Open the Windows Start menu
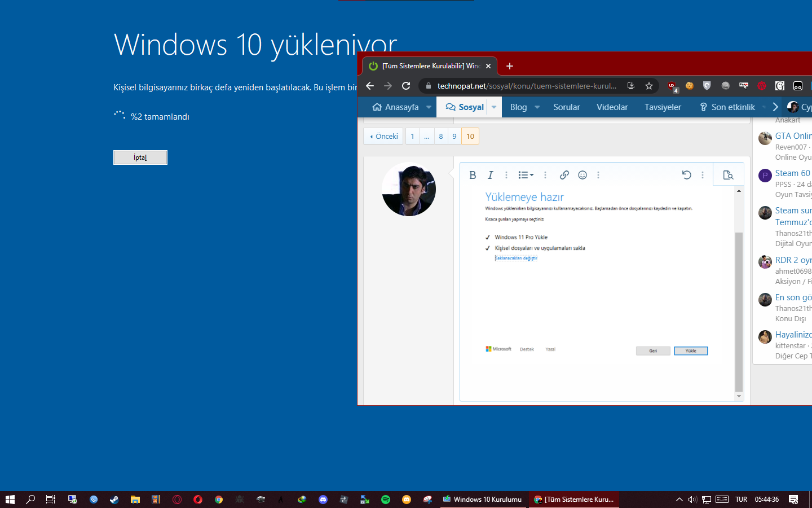The width and height of the screenshot is (812, 508). click(x=10, y=500)
